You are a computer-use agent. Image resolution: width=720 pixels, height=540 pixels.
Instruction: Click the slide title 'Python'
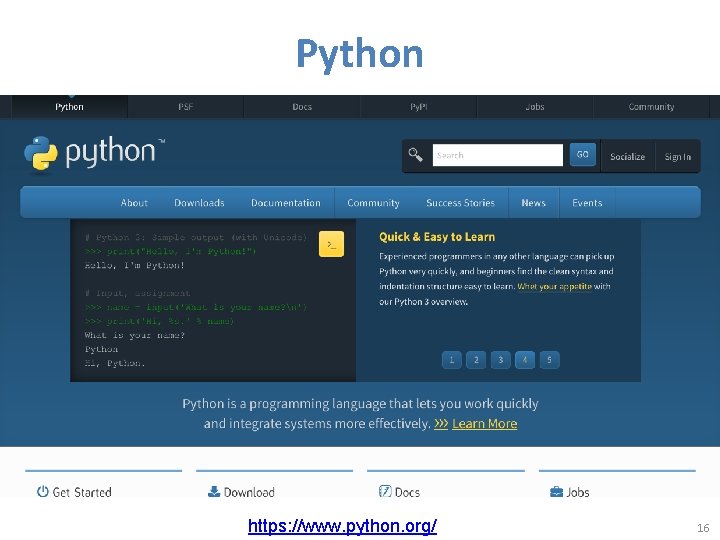[x=360, y=55]
